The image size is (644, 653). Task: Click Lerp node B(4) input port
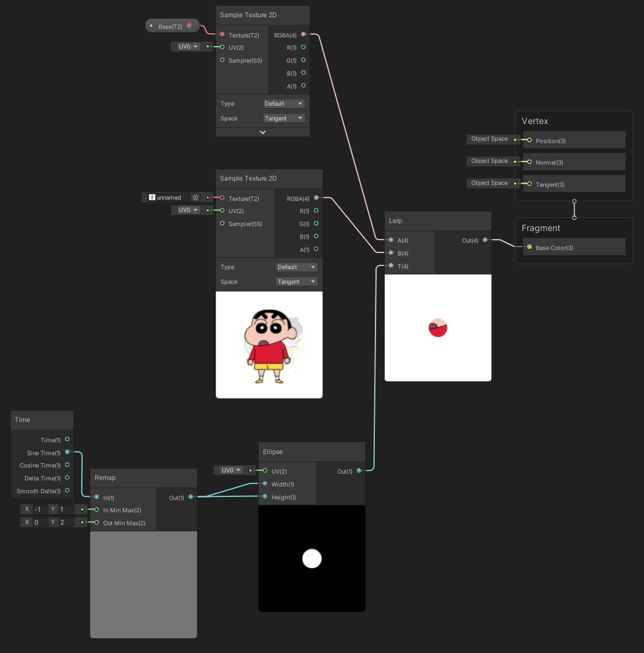(391, 253)
